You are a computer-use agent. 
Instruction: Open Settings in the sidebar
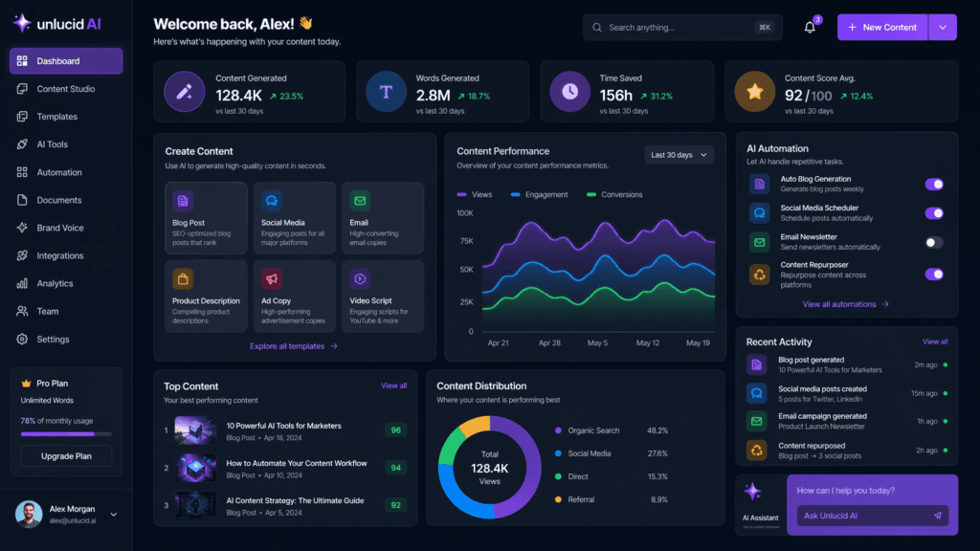tap(66, 340)
